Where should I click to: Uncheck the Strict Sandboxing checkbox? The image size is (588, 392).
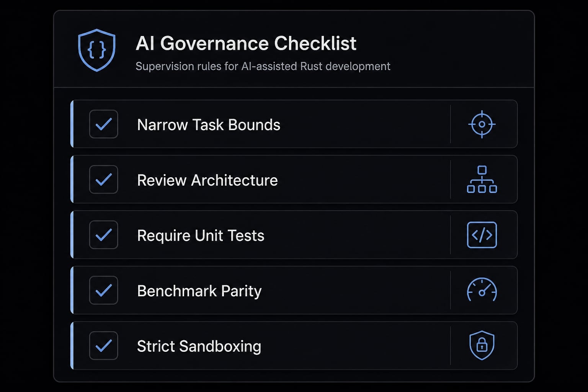click(x=104, y=345)
